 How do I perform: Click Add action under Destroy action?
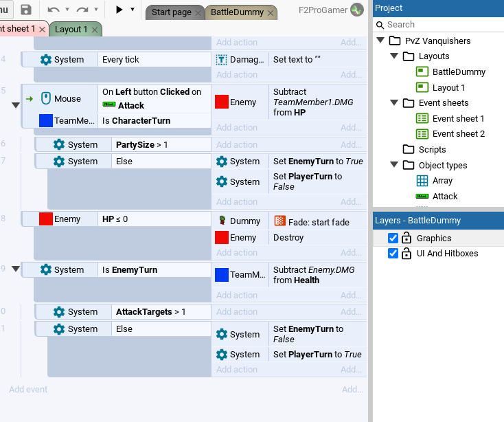pos(237,253)
